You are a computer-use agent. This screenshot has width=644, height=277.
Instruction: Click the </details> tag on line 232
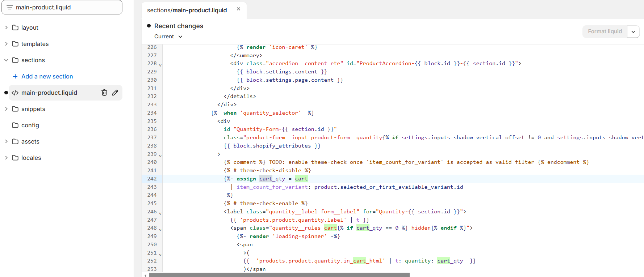[240, 96]
